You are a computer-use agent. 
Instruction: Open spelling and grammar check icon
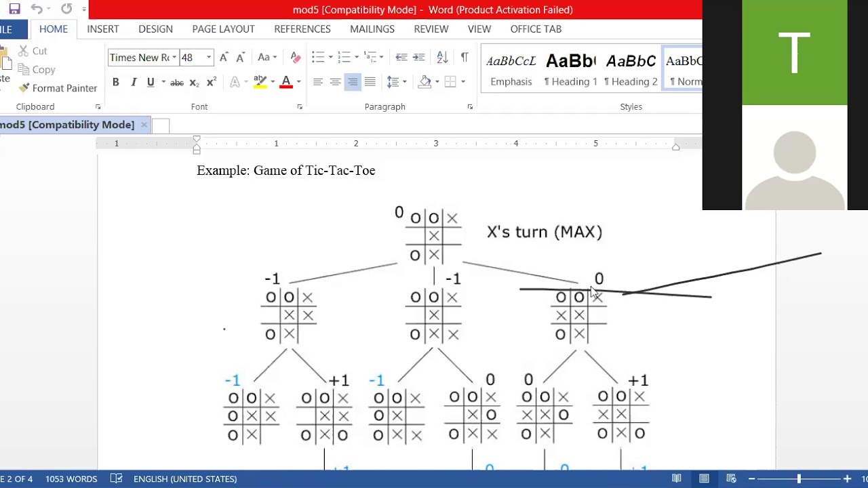tap(117, 479)
